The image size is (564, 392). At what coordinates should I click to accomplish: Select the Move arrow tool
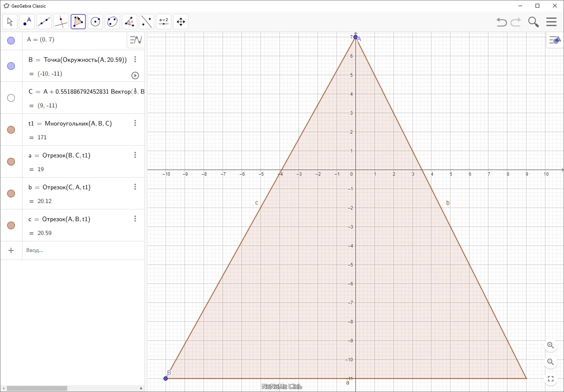tap(10, 22)
